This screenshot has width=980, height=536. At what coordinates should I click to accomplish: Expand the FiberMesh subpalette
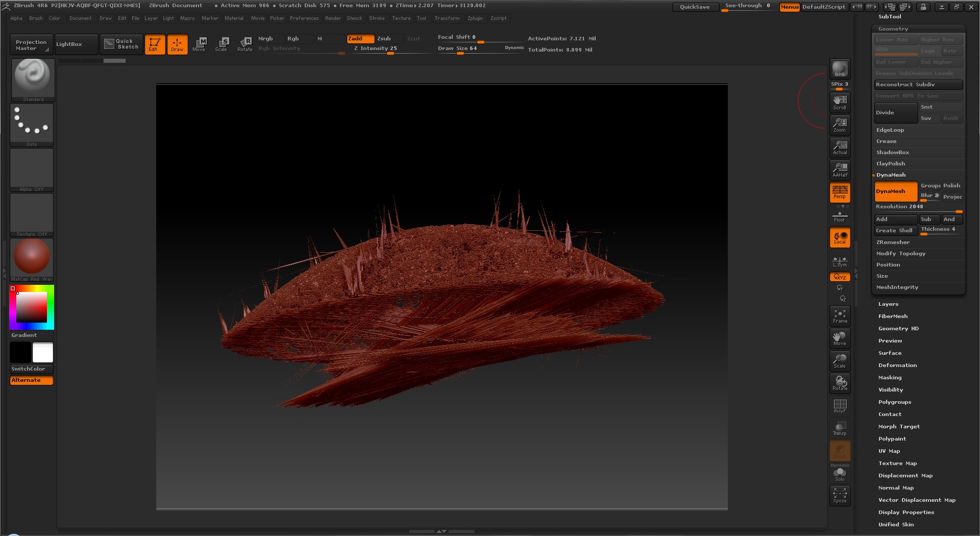pos(893,316)
